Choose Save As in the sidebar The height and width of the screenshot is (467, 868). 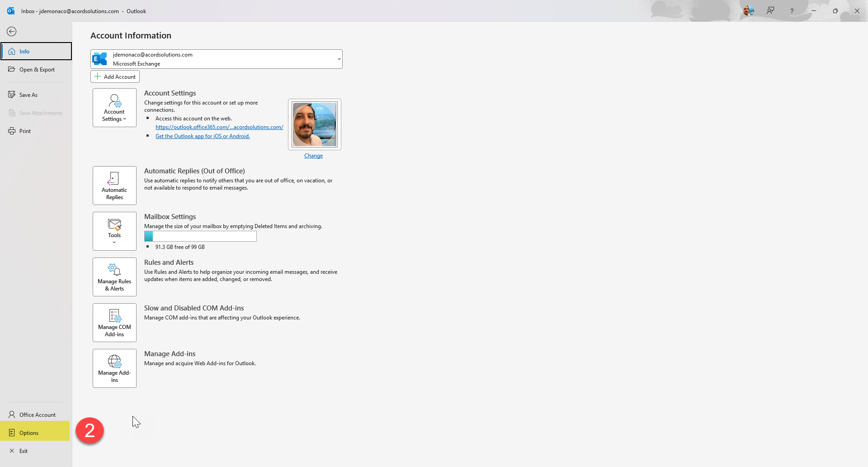click(28, 95)
